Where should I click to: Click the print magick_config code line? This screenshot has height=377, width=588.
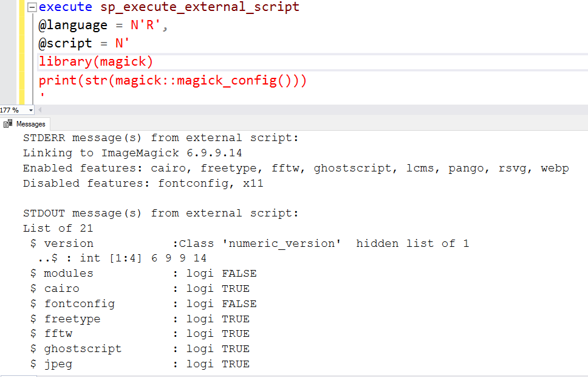(173, 80)
